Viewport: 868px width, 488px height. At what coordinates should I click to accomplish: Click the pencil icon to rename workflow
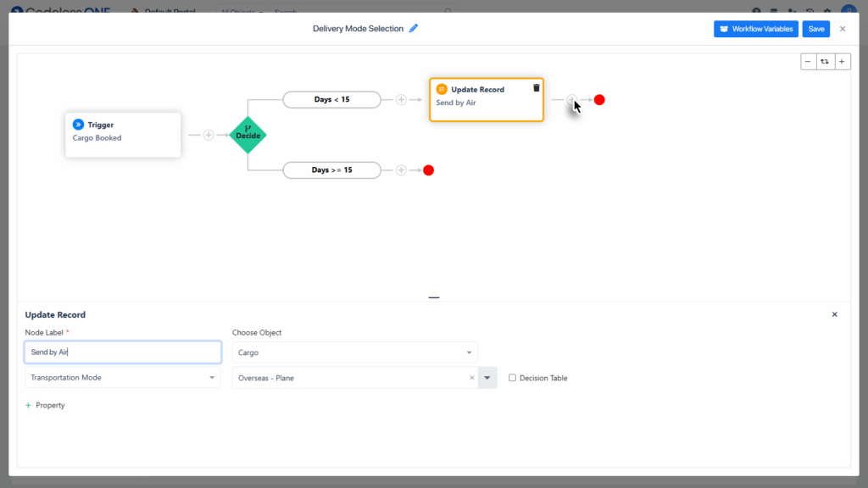pos(414,28)
